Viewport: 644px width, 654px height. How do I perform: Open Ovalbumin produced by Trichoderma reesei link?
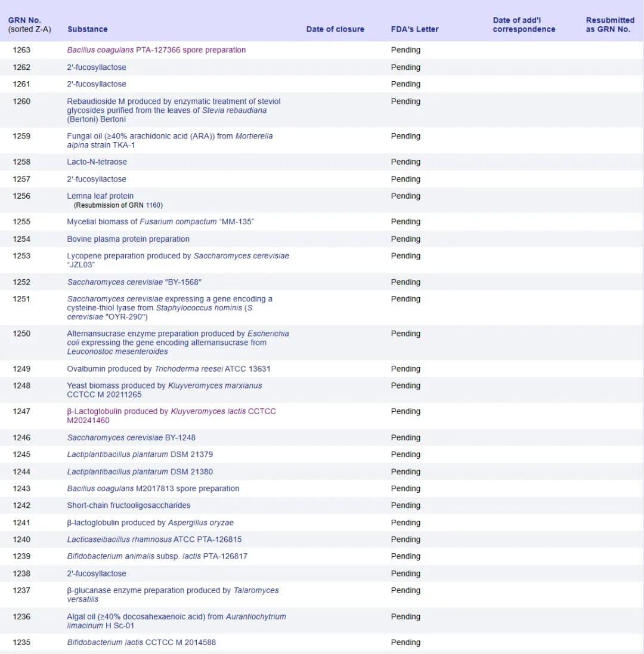point(169,369)
